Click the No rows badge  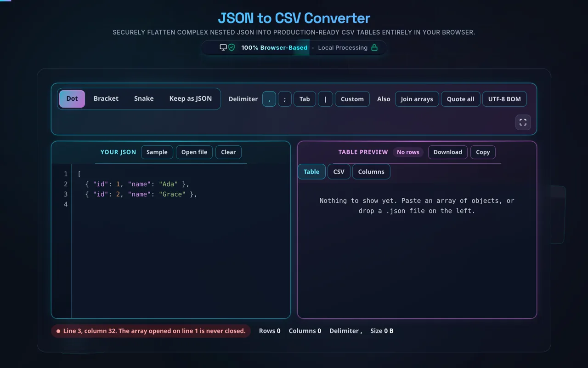(x=408, y=152)
